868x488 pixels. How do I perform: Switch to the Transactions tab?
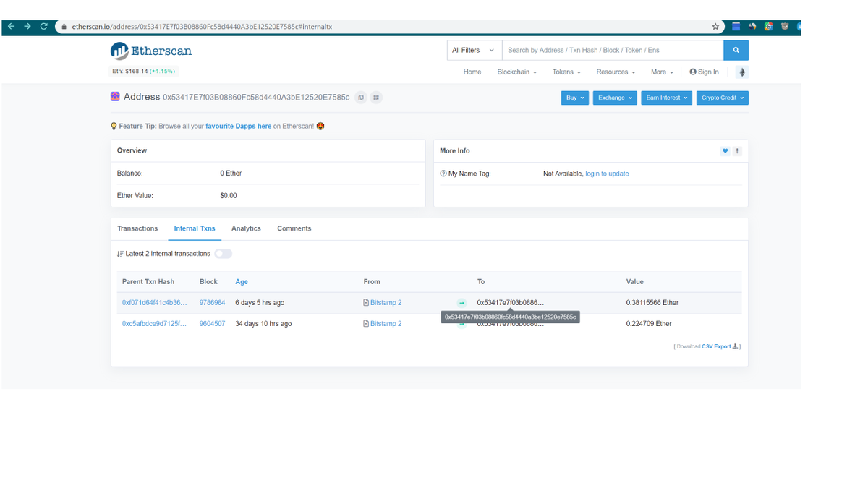(x=137, y=228)
